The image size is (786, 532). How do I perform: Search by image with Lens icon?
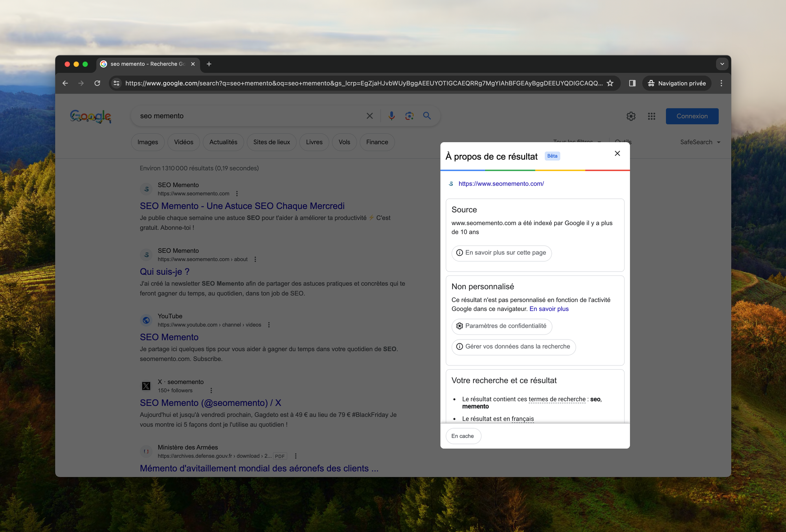410,116
